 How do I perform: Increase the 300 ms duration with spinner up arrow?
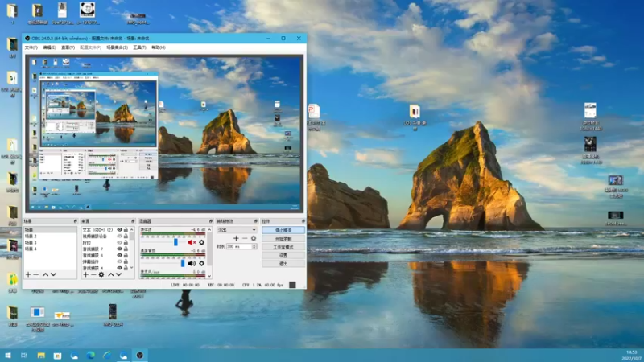pos(254,245)
